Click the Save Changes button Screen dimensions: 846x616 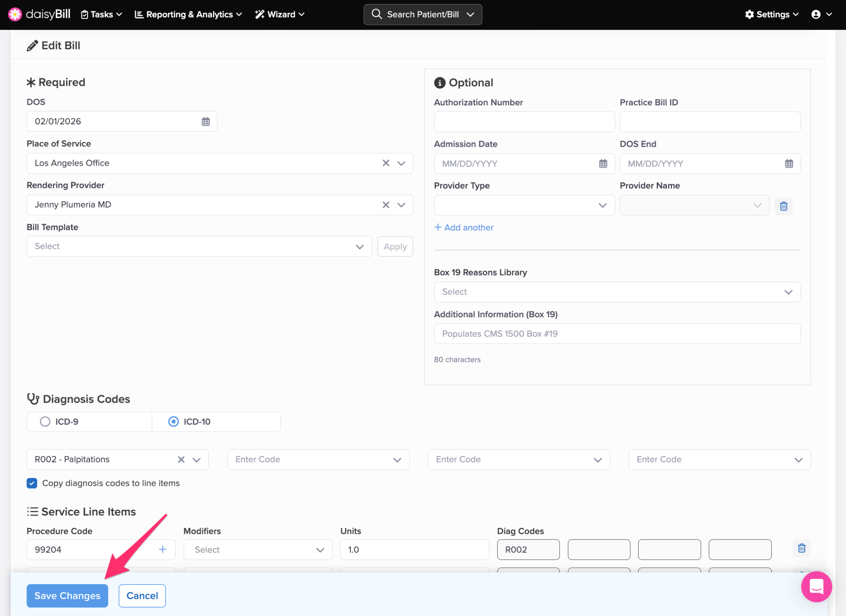click(x=67, y=595)
